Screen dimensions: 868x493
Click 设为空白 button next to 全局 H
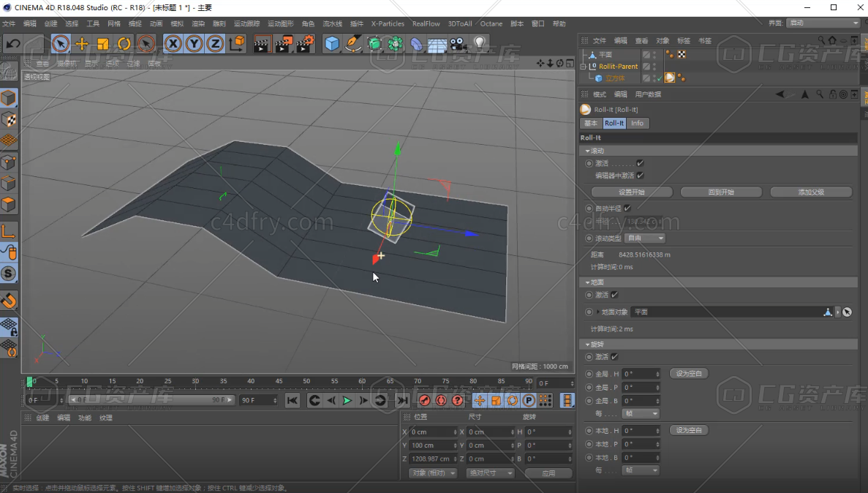(x=689, y=373)
